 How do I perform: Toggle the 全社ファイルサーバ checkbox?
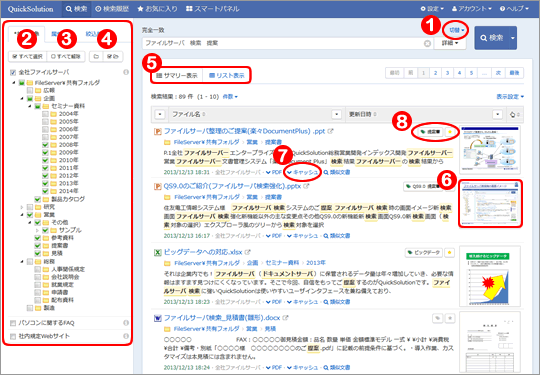point(13,73)
